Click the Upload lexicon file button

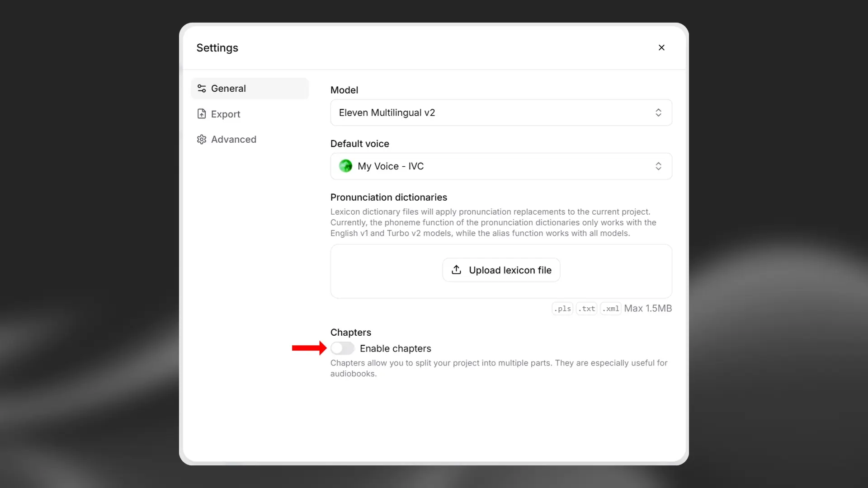pyautogui.click(x=500, y=270)
